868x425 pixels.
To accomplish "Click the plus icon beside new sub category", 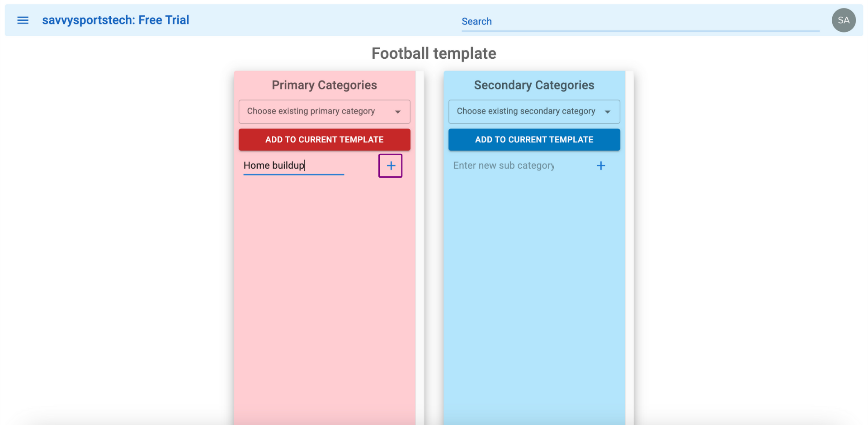I will pos(601,166).
